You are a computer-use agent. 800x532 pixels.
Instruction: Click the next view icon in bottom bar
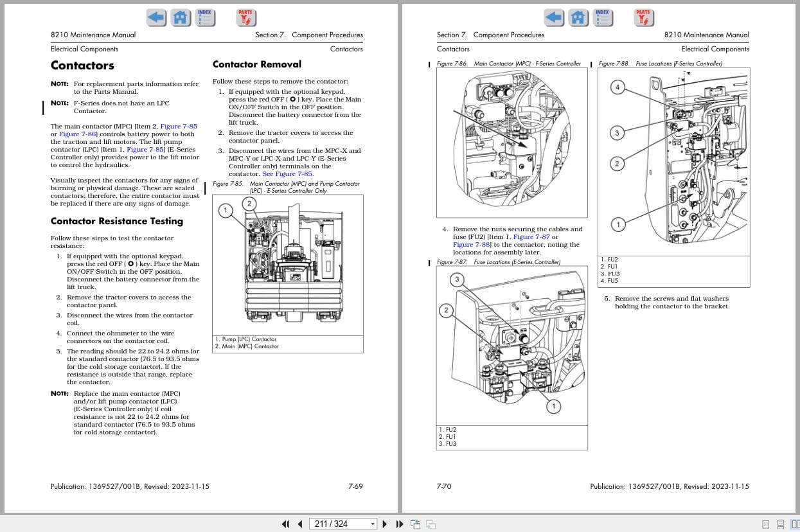point(431,524)
